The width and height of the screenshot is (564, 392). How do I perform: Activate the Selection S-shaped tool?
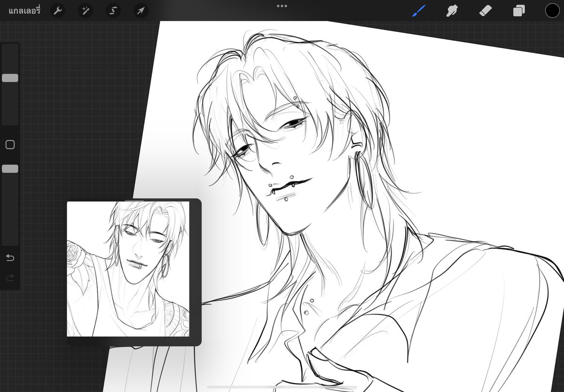[x=113, y=11]
